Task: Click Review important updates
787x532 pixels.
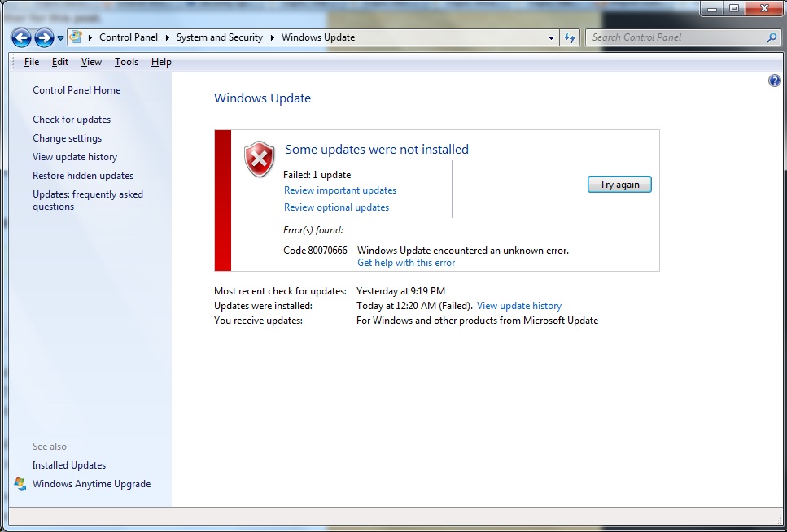Action: tap(340, 190)
